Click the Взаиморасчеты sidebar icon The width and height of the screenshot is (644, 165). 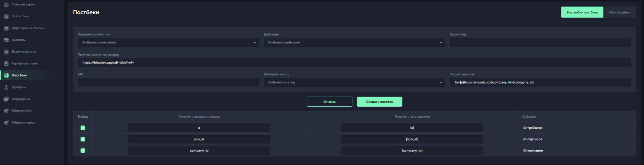(x=6, y=52)
